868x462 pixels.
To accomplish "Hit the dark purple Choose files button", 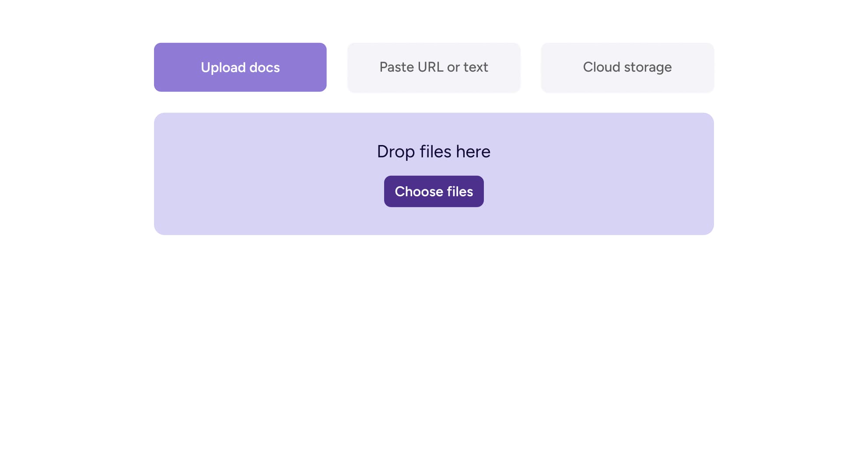I will 434,191.
